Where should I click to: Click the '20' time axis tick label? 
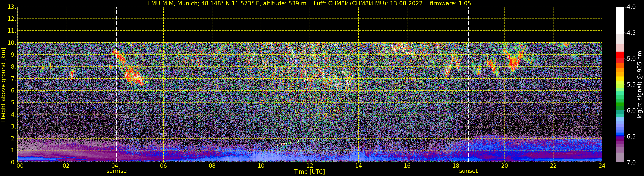(x=505, y=166)
